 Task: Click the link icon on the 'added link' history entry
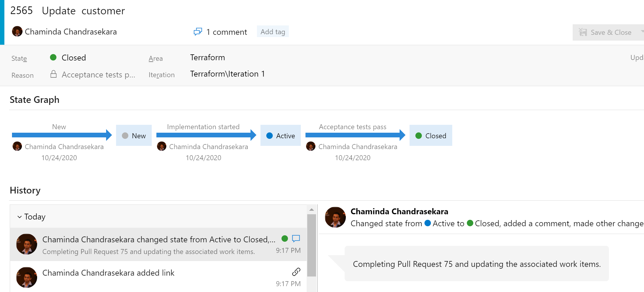[x=296, y=272]
